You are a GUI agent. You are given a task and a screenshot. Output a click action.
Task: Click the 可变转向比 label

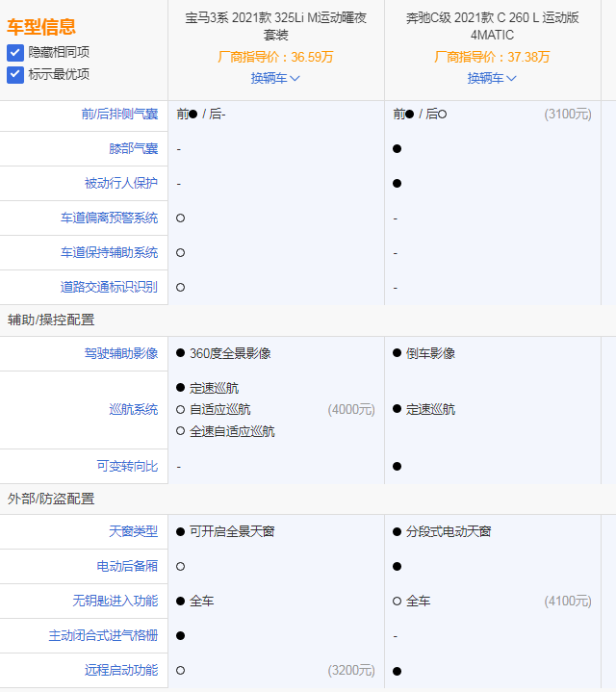tap(127, 466)
